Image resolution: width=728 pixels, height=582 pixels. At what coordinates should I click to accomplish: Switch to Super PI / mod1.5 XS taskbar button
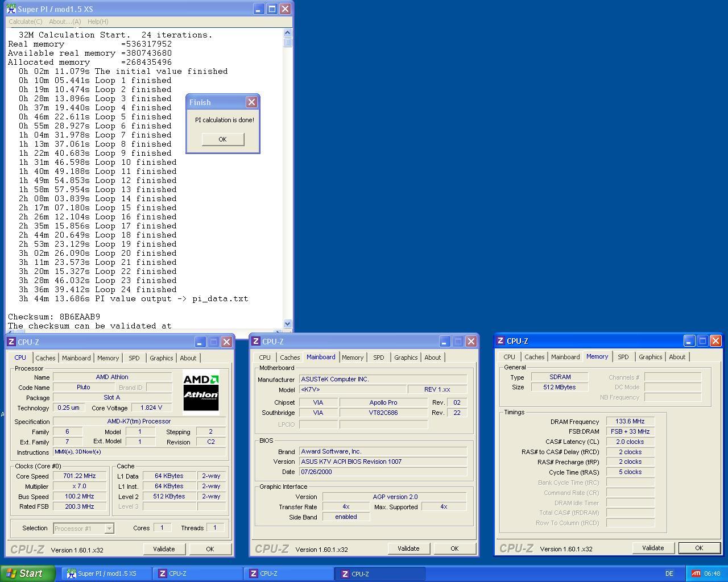click(107, 573)
